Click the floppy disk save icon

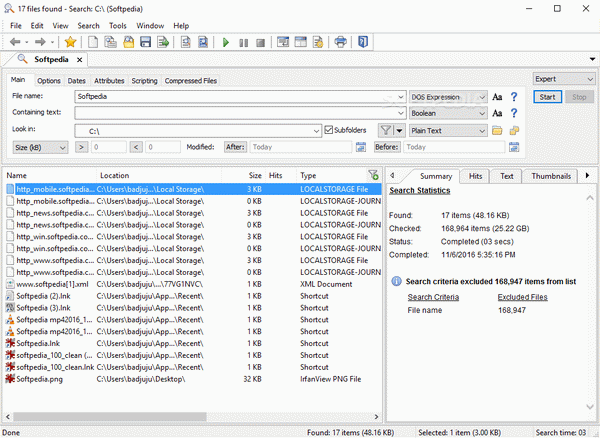[x=146, y=42]
